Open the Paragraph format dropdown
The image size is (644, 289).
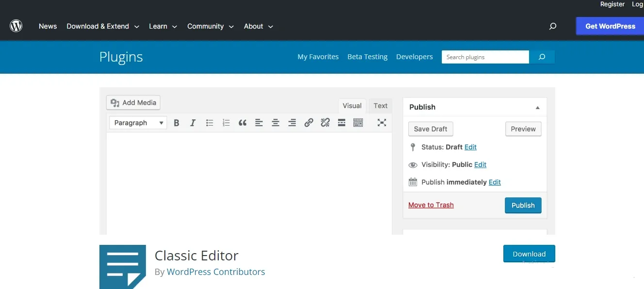138,123
